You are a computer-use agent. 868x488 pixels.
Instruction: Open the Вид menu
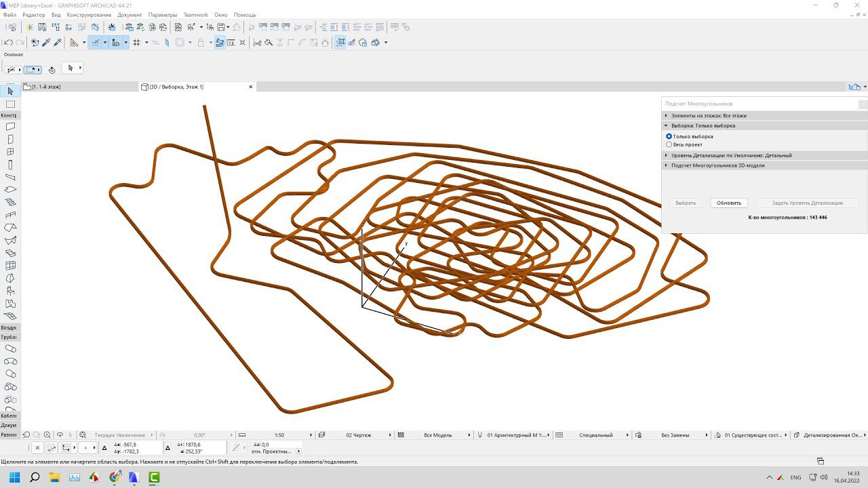[x=56, y=15]
